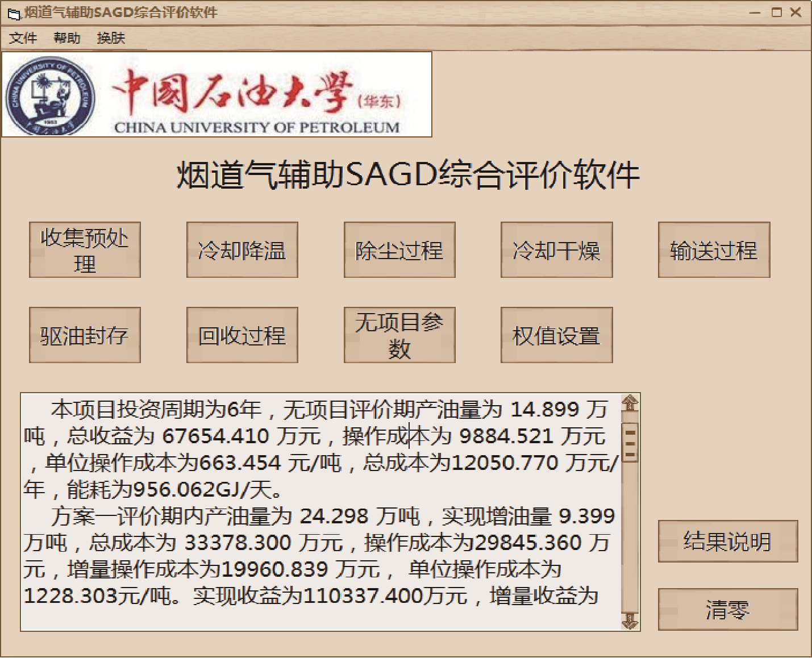The width and height of the screenshot is (812, 658).
Task: Select the 除尘过程 button
Action: click(399, 250)
